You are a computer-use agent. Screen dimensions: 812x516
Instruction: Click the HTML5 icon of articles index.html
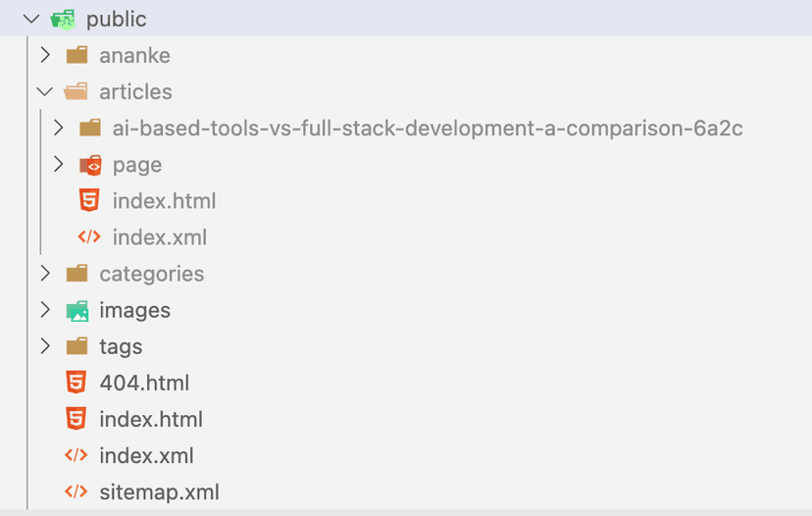click(89, 201)
